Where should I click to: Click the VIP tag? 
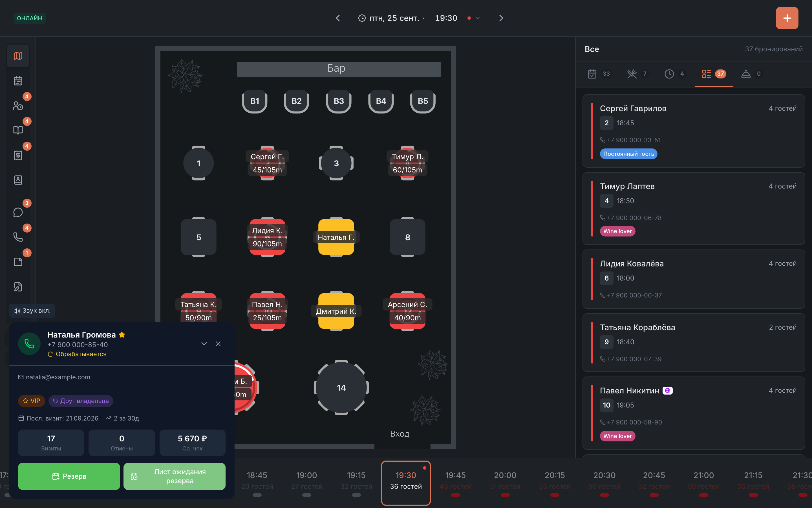click(x=32, y=401)
